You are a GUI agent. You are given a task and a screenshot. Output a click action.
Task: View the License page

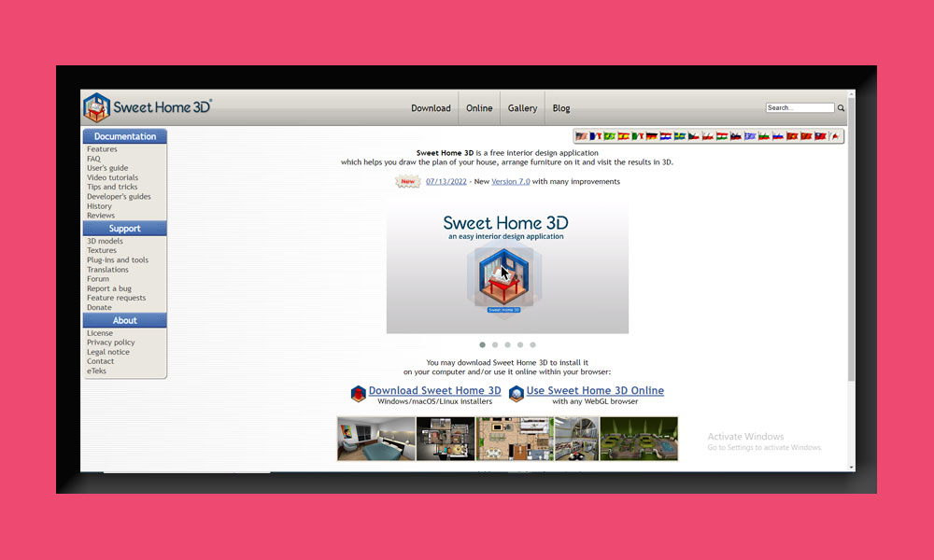100,333
